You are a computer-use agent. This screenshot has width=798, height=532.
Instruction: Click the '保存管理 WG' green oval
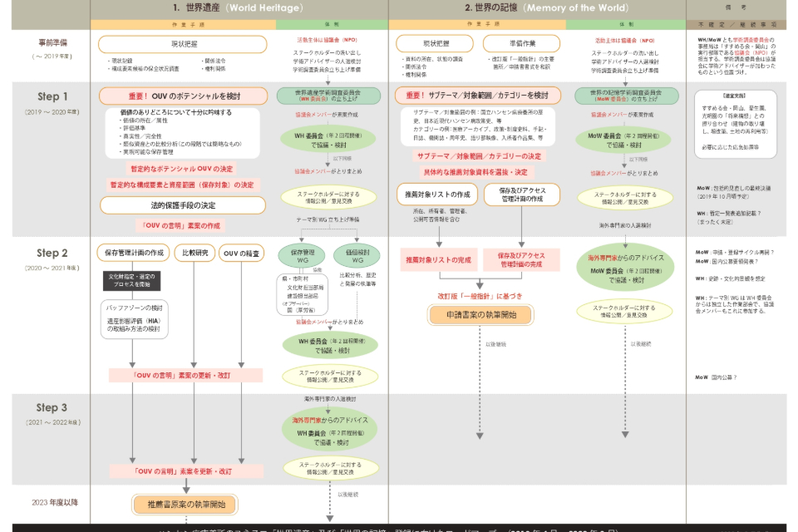click(x=303, y=256)
